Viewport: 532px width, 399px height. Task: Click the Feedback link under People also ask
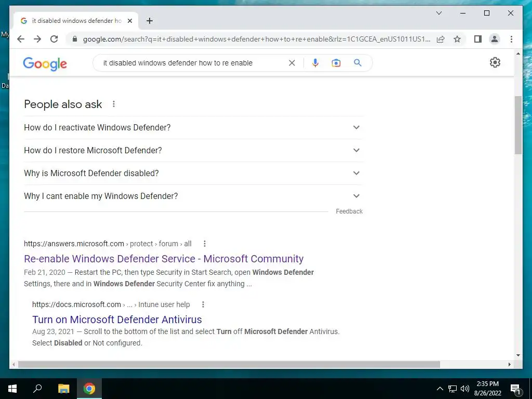tap(349, 211)
